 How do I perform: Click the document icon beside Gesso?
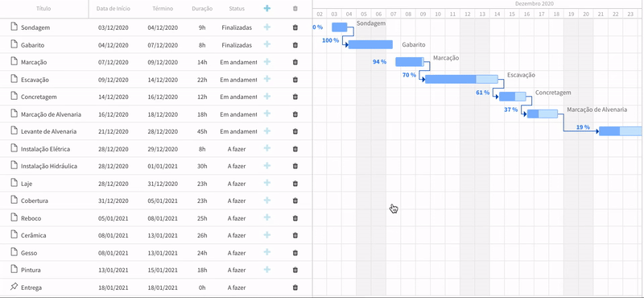(x=14, y=252)
